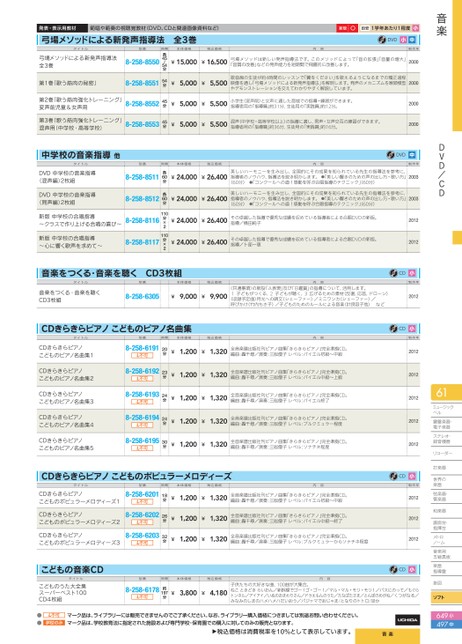Open product code 8-258-6305
Viewport: 462px width, 644px height.
(x=142, y=296)
